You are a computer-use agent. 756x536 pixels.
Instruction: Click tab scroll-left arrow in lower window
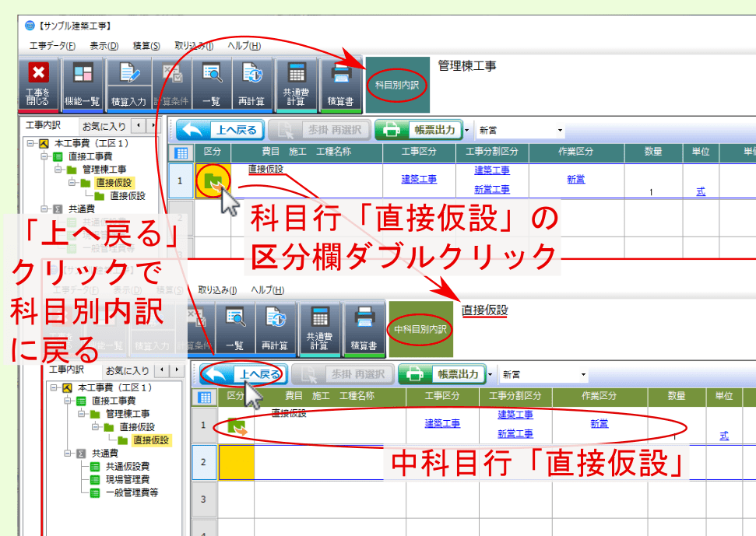click(x=162, y=370)
